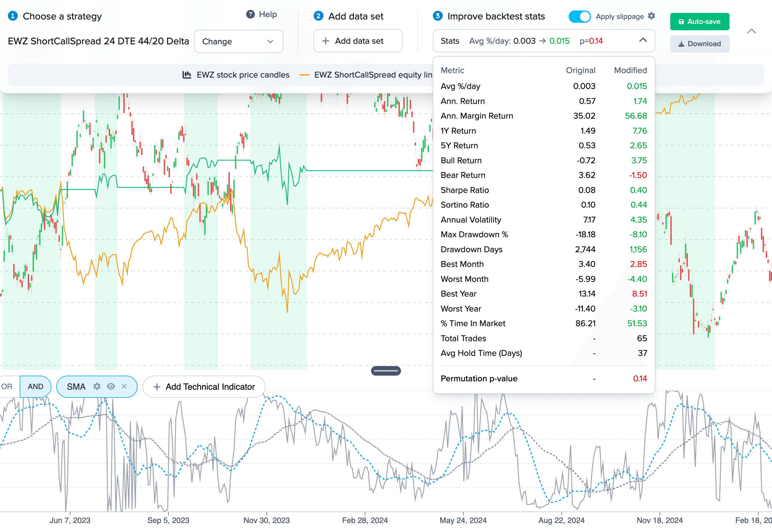
Task: Open slippage settings gear icon
Action: click(651, 16)
